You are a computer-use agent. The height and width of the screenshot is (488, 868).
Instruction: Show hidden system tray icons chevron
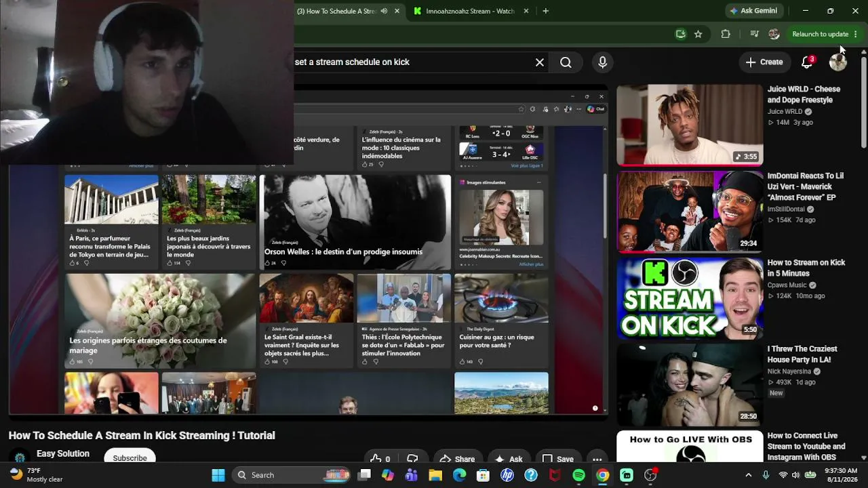pos(749,475)
